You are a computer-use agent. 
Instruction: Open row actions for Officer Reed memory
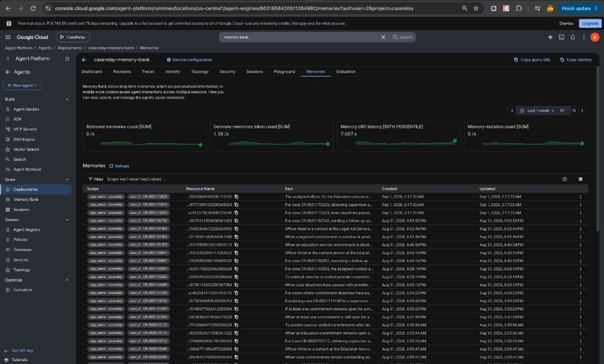point(581,228)
